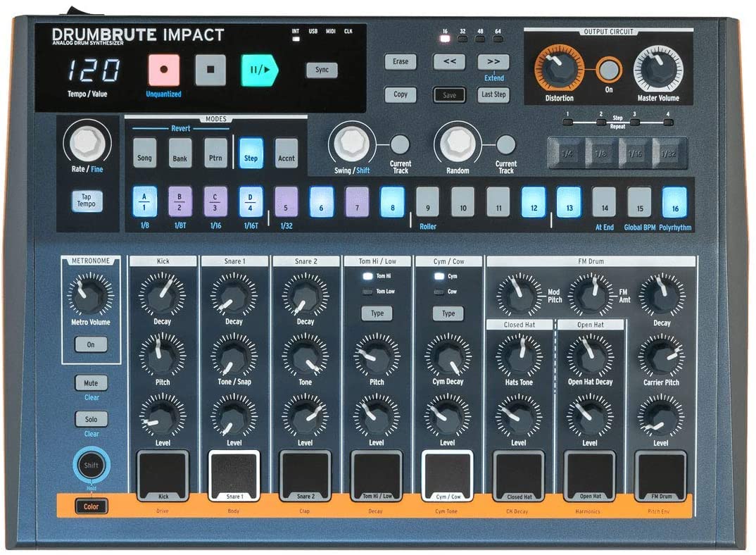Turn the Kick Pitch knob
The height and width of the screenshot is (555, 756).
[163, 355]
